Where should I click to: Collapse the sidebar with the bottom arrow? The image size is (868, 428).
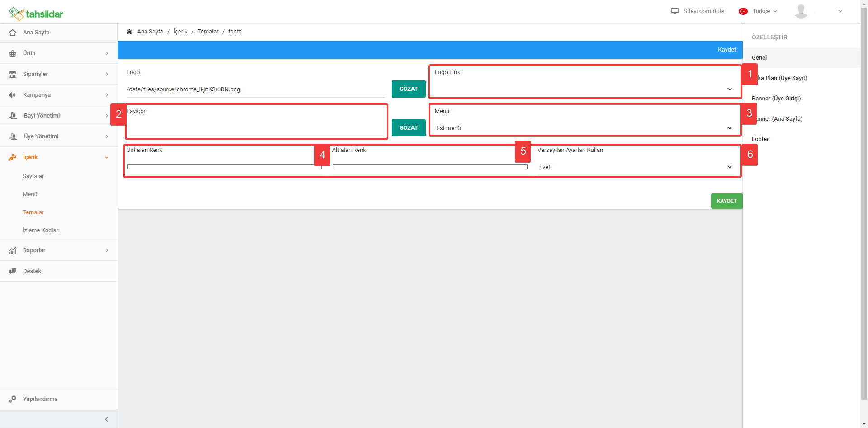(106, 419)
